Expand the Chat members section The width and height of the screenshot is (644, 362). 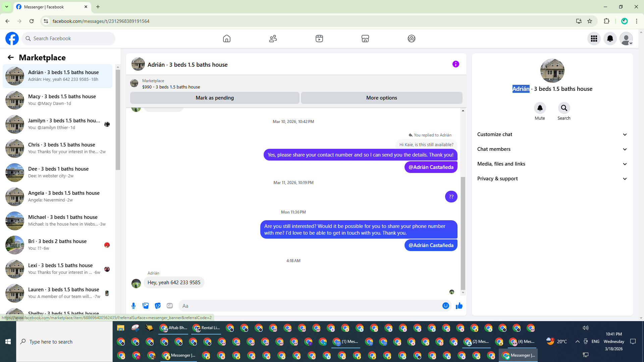(552, 149)
